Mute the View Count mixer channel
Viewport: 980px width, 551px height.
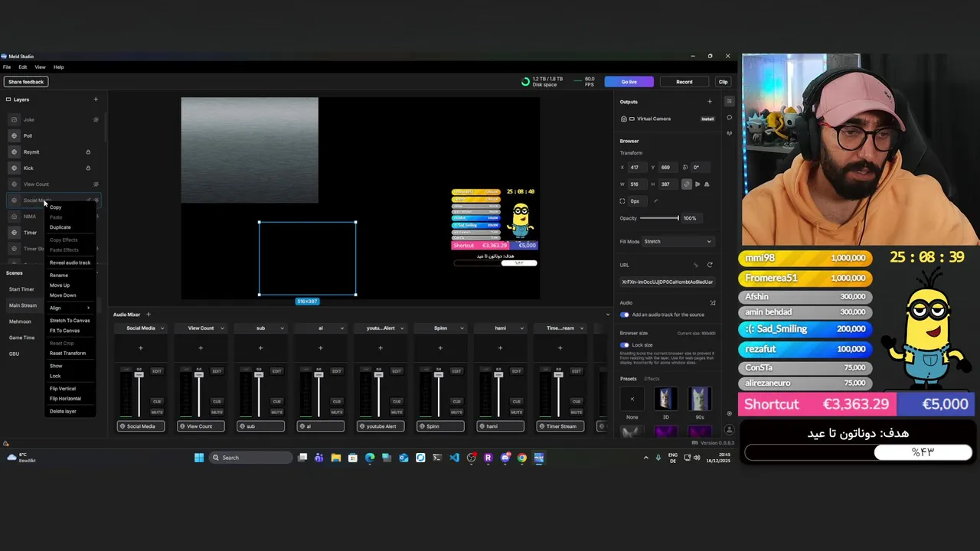pos(217,412)
